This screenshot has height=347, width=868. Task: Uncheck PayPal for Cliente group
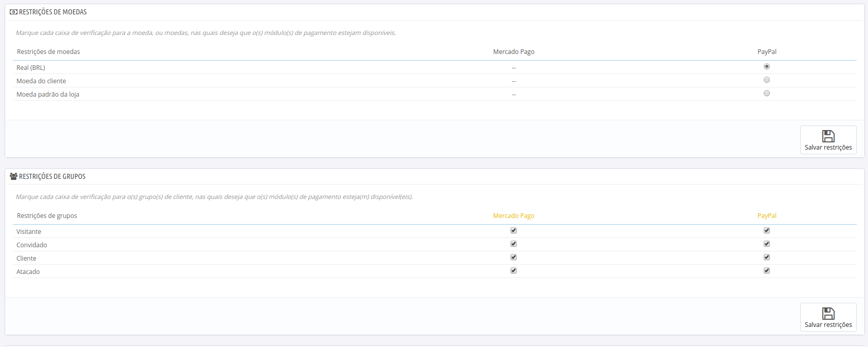pyautogui.click(x=767, y=257)
